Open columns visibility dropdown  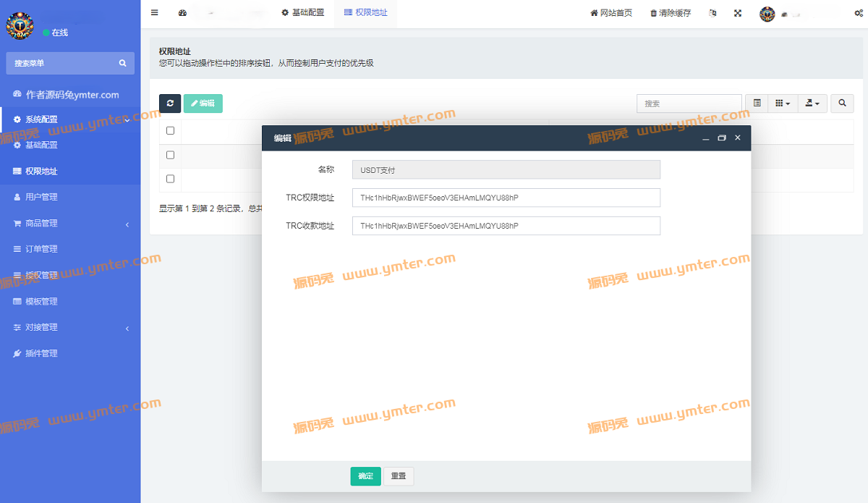pyautogui.click(x=783, y=103)
